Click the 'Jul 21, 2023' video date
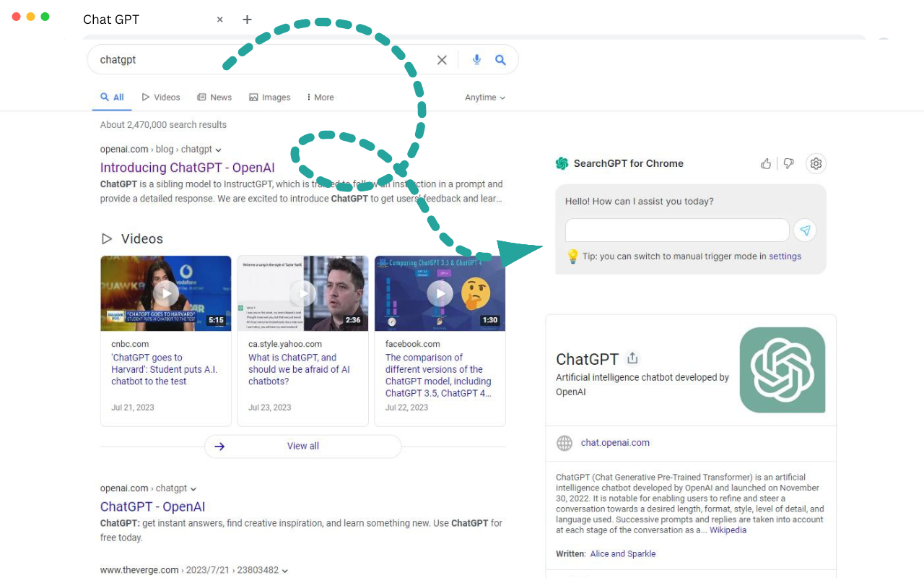This screenshot has width=924, height=578. click(x=133, y=407)
